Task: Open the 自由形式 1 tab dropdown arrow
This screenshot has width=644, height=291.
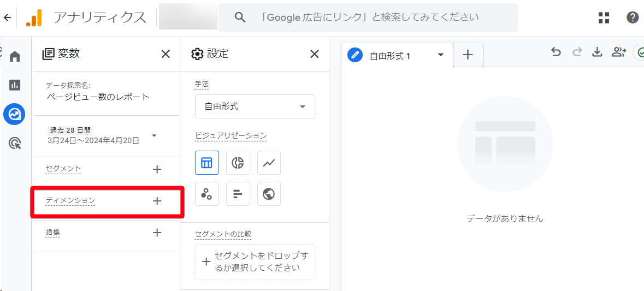Action: point(441,55)
